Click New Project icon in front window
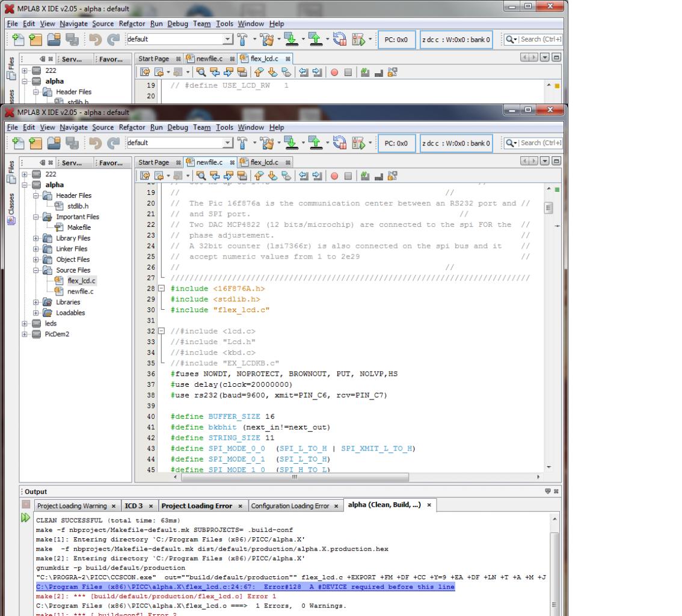The width and height of the screenshot is (682, 616). [35, 143]
